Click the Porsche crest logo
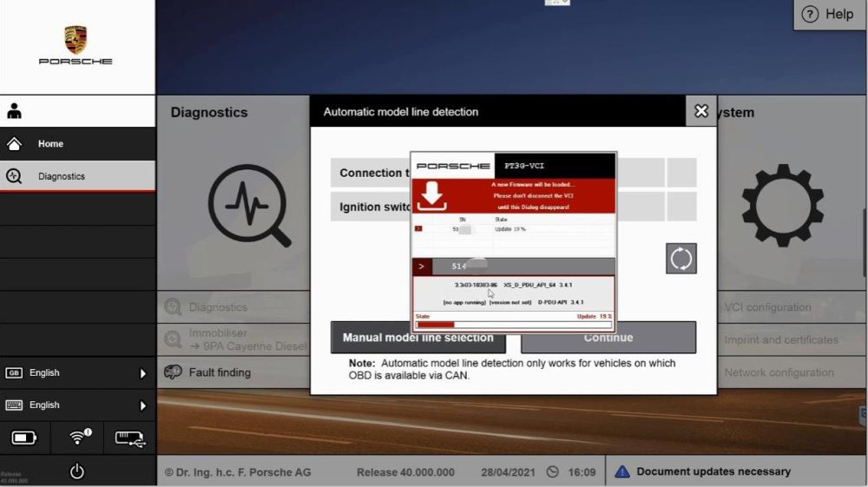The image size is (868, 487). pyautogui.click(x=76, y=40)
